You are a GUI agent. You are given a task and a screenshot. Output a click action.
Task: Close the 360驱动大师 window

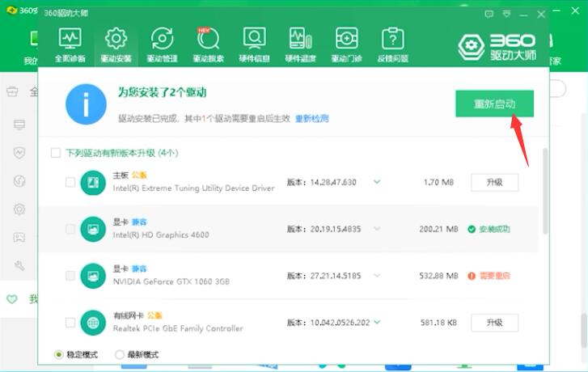[541, 15]
